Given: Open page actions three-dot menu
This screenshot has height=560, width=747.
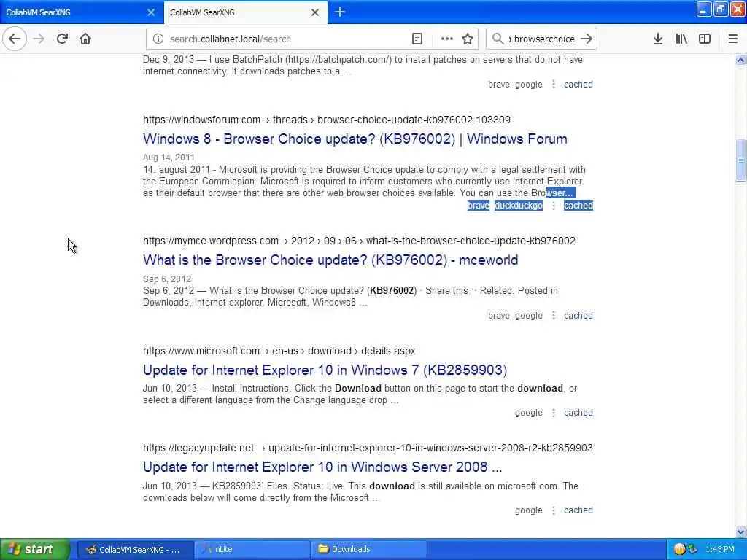Looking at the screenshot, I should 447,39.
